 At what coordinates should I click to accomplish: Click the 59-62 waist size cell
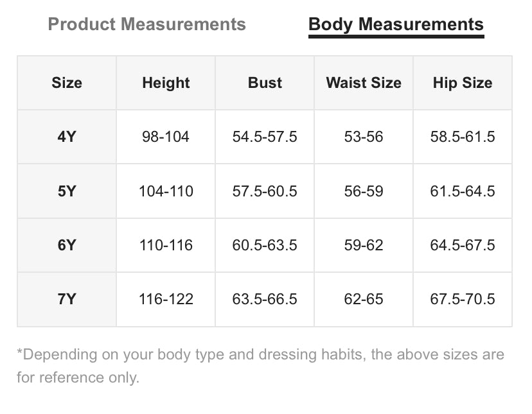364,245
